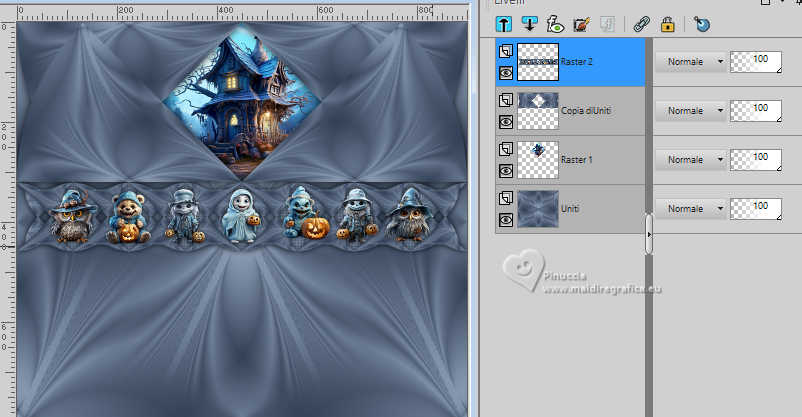This screenshot has height=417, width=802.
Task: Click the blue tag icon in layers toolbar
Action: 702,24
